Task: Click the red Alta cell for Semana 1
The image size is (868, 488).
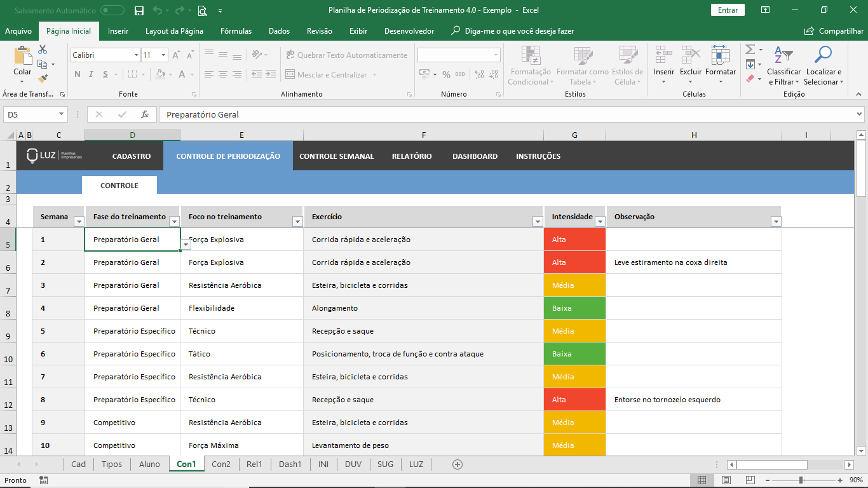Action: [x=575, y=240]
